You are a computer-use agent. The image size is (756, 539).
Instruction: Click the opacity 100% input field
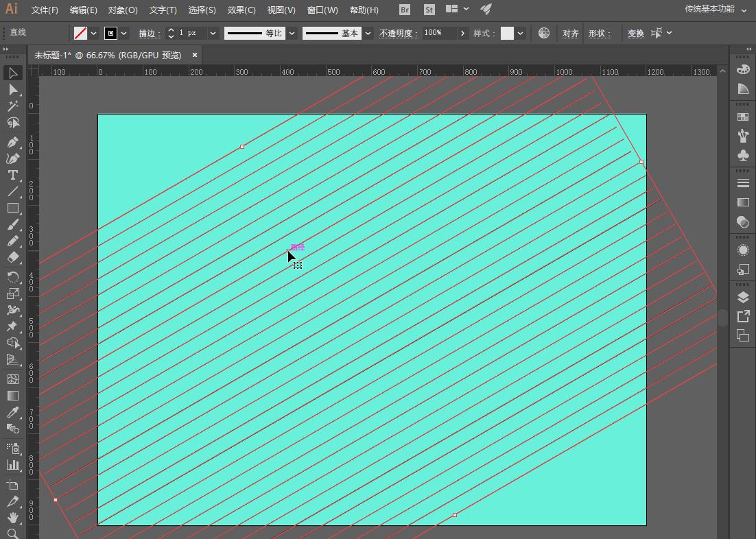coord(439,33)
